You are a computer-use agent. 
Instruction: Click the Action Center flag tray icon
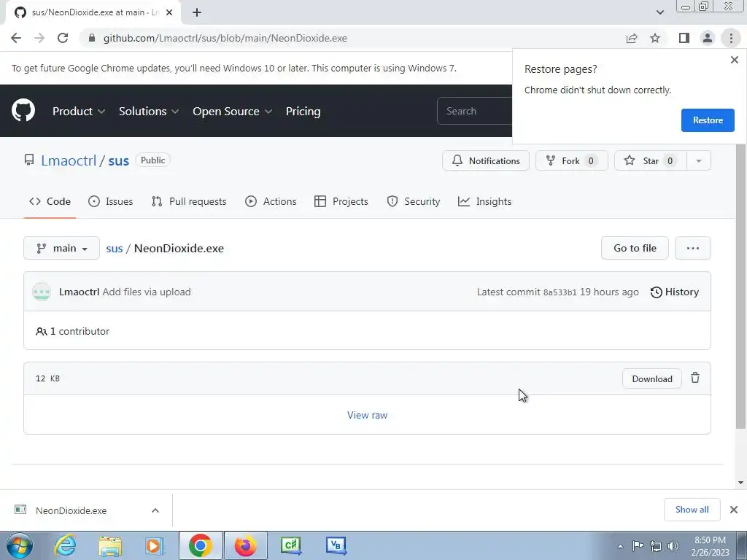638,546
